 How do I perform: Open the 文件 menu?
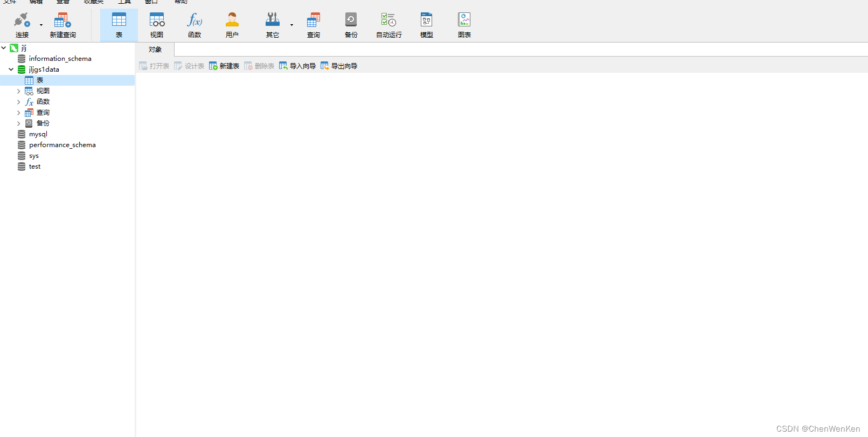tap(10, 2)
